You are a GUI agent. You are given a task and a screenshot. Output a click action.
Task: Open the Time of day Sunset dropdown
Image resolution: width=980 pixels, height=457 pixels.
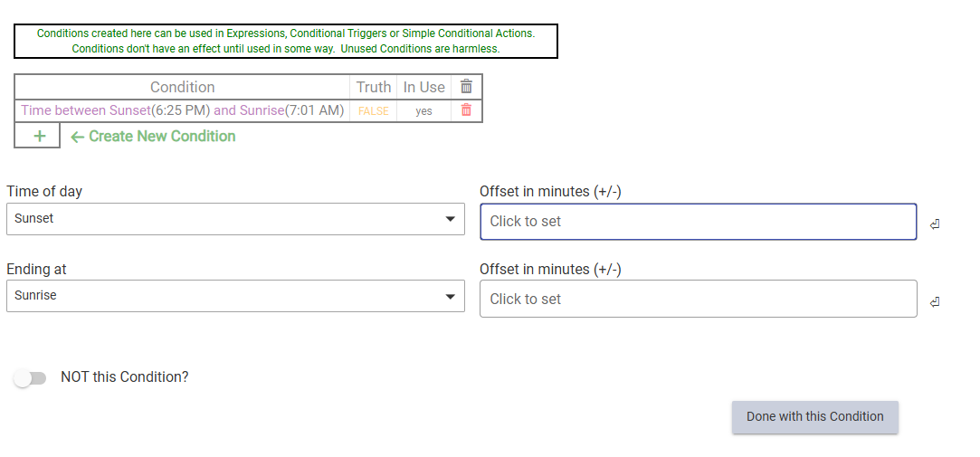click(235, 219)
